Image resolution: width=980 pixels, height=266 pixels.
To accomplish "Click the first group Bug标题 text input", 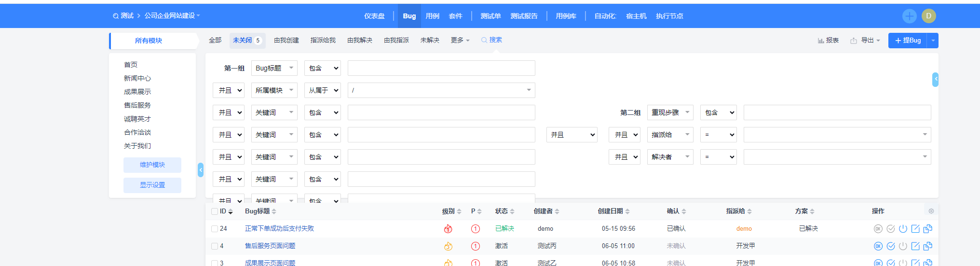I will pyautogui.click(x=441, y=68).
